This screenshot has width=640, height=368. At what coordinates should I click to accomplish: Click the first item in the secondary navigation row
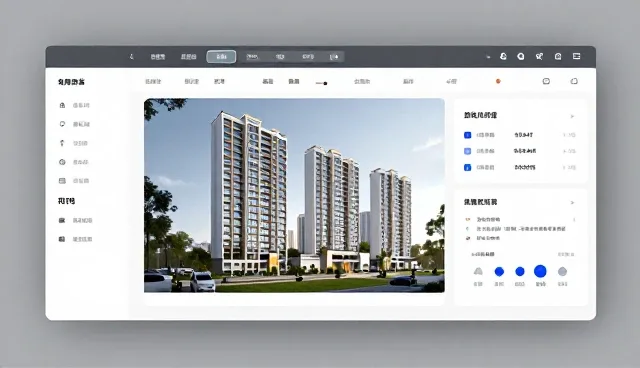pos(153,82)
